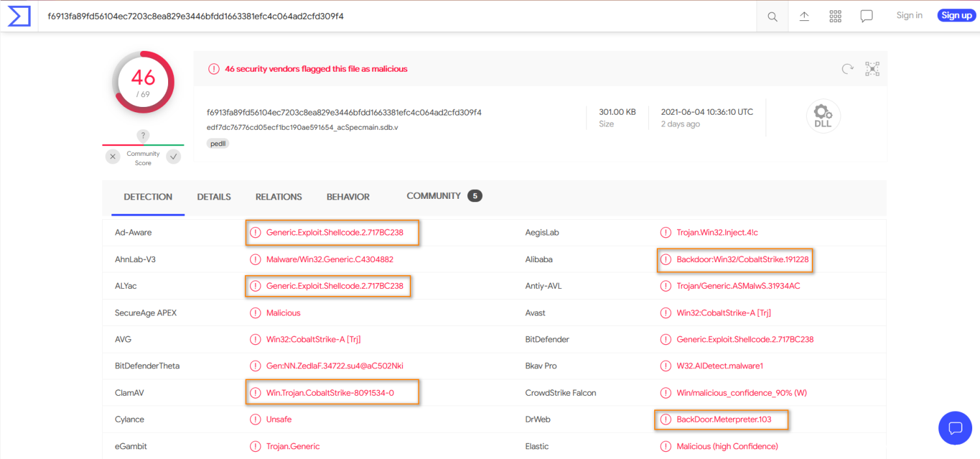Click the pedll tag
Viewport: 980px width, 459px height.
coord(218,143)
